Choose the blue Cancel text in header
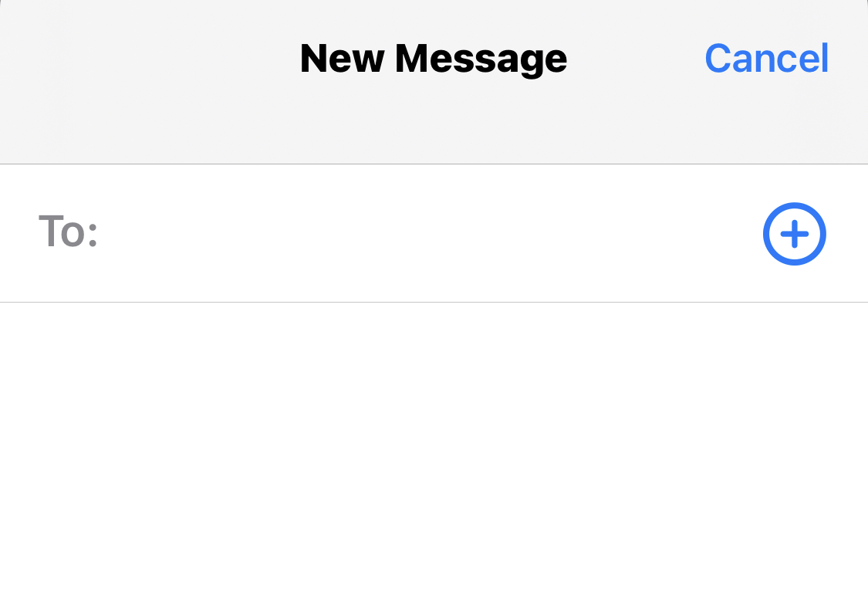 click(767, 58)
